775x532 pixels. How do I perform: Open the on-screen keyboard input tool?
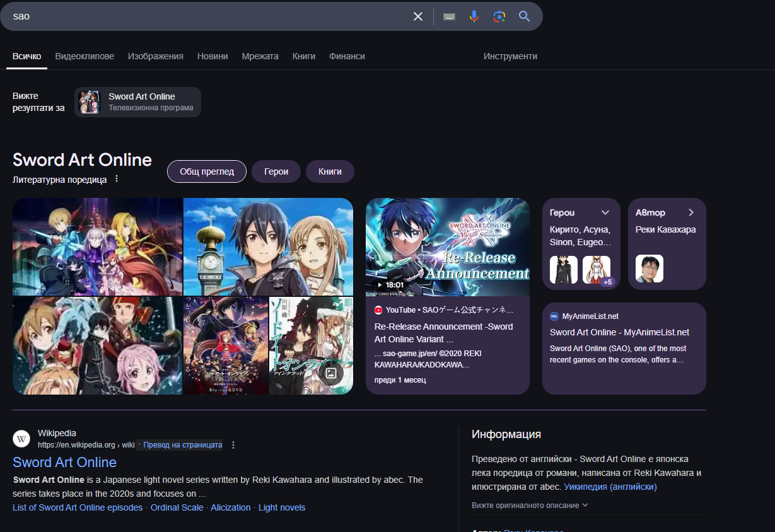tap(449, 16)
